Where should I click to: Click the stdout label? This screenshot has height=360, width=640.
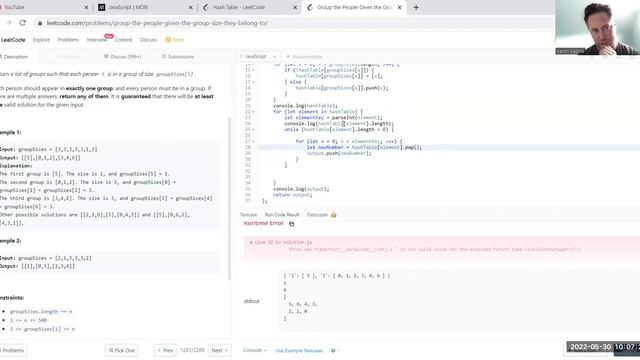[251, 301]
